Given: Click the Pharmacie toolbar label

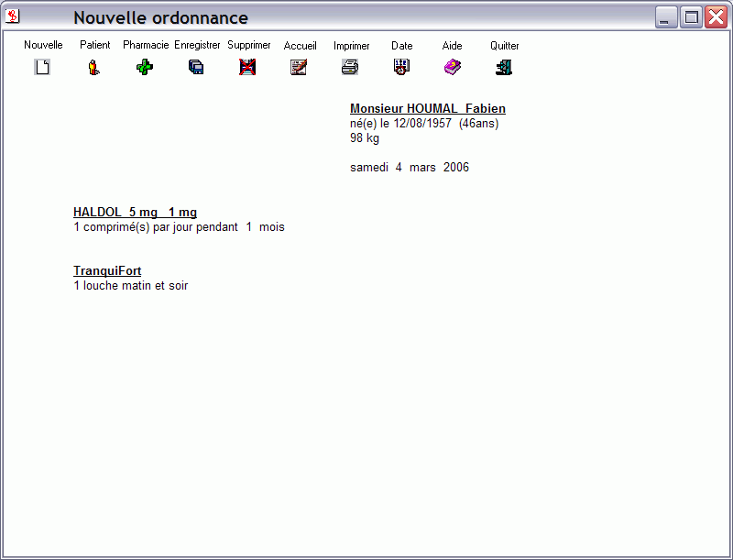Looking at the screenshot, I should (x=146, y=45).
